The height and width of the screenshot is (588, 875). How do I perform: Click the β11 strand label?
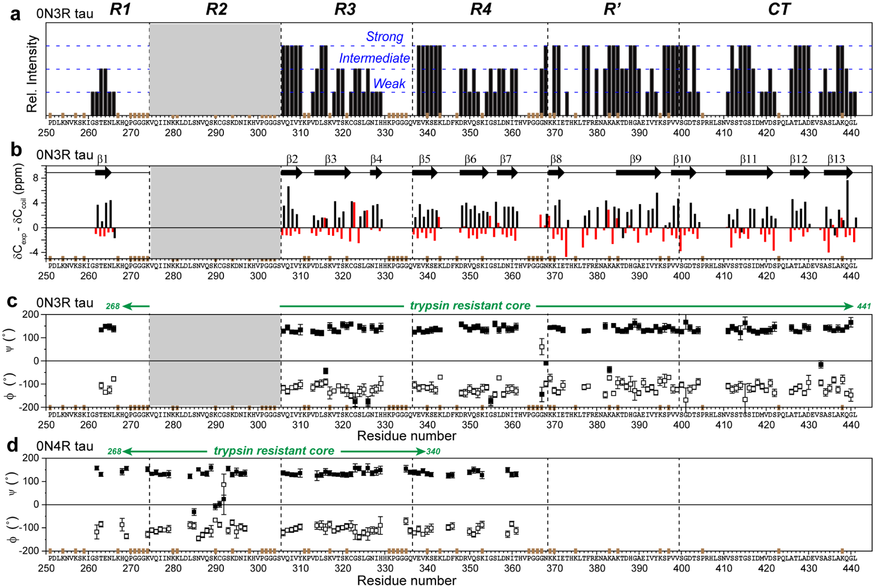[x=748, y=159]
